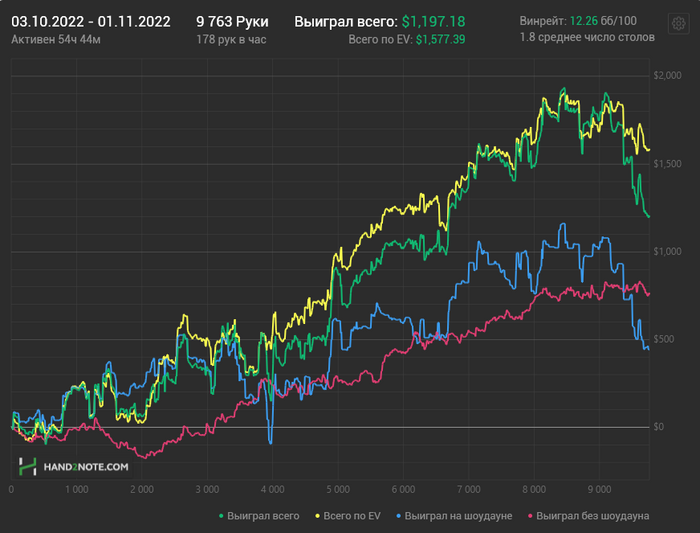
Task: Click the $500 y-axis label
Action: coord(664,339)
